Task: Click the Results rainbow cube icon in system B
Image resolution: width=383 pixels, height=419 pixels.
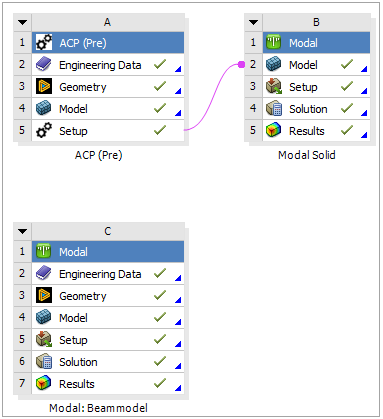Action: point(274,130)
